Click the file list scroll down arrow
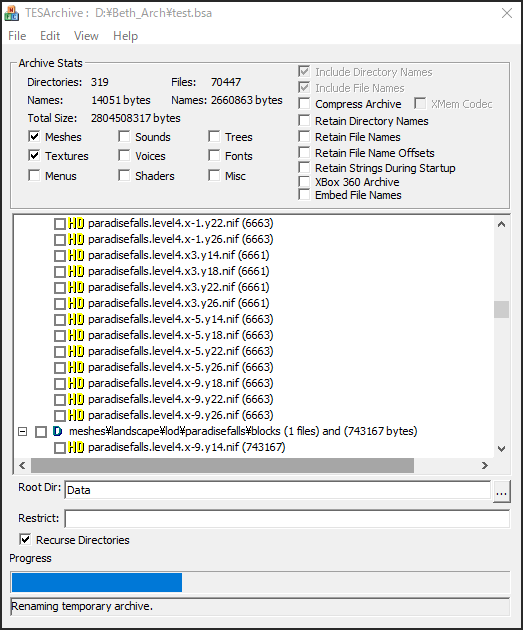The height and width of the screenshot is (630, 523). pos(501,448)
